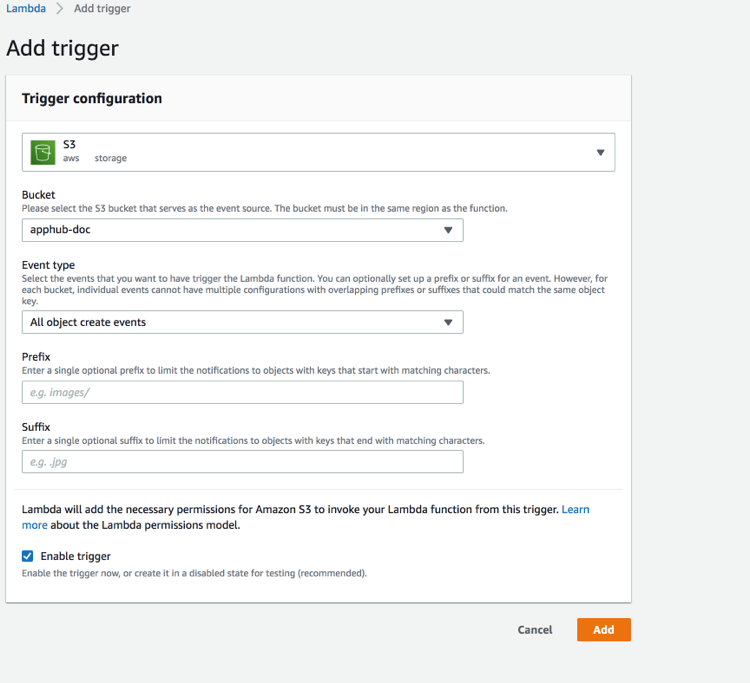Click the Trigger configuration header

(92, 99)
